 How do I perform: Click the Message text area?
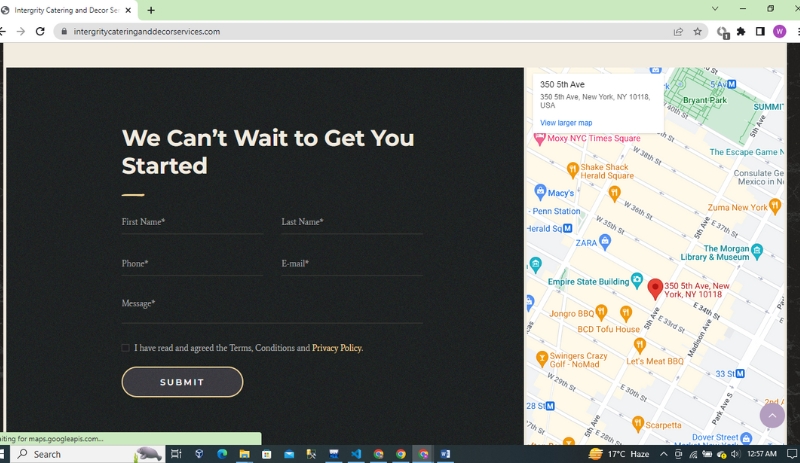(272, 309)
